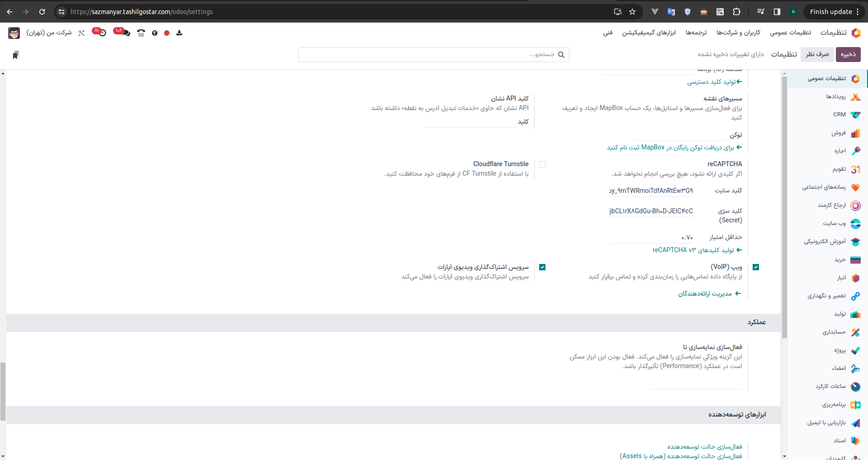Click the MapBox token field
The image size is (868, 460).
coord(680,135)
